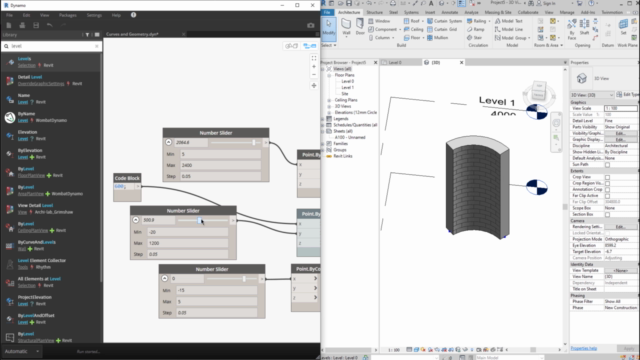Choose the Stair tool in Circulation
The image size is (640, 360).
coord(475,38)
